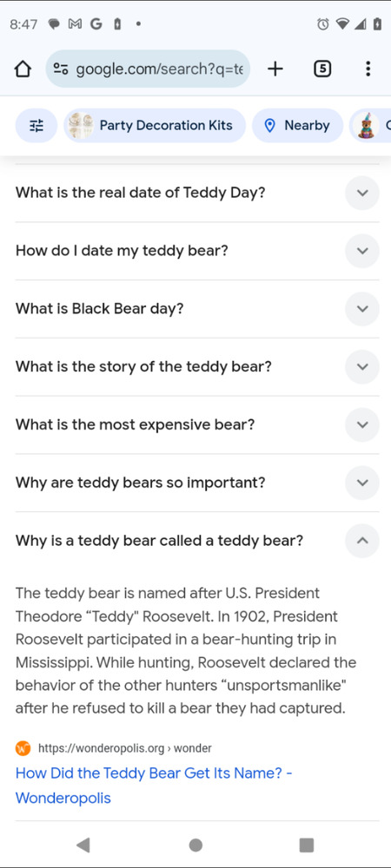The height and width of the screenshot is (868, 391).
Task: Open the tab switcher showing 5 tabs
Action: [x=322, y=69]
